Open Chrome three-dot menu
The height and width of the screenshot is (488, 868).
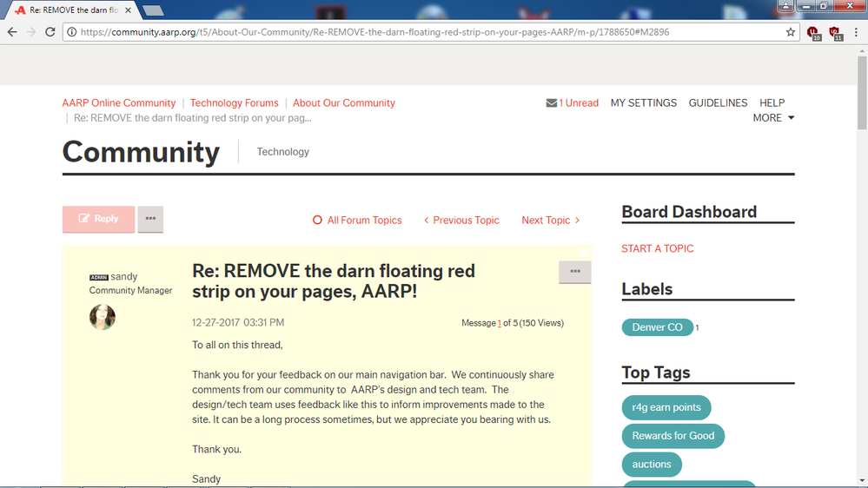tap(856, 32)
